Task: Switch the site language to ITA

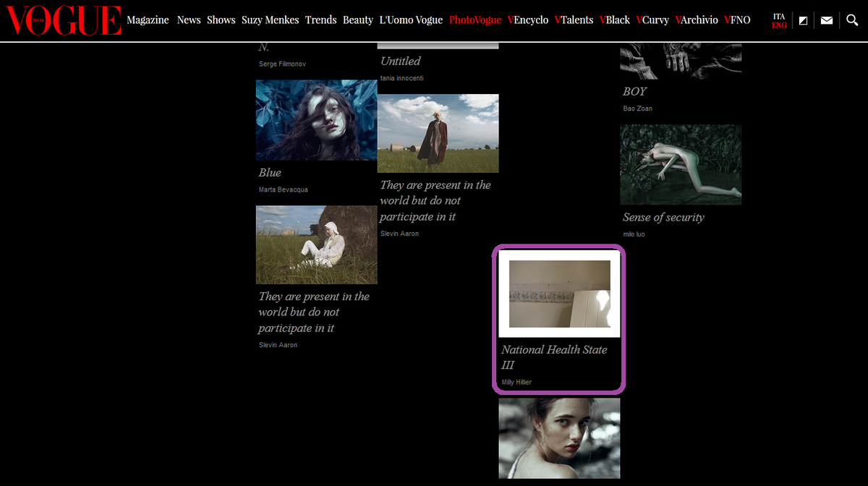Action: [779, 14]
